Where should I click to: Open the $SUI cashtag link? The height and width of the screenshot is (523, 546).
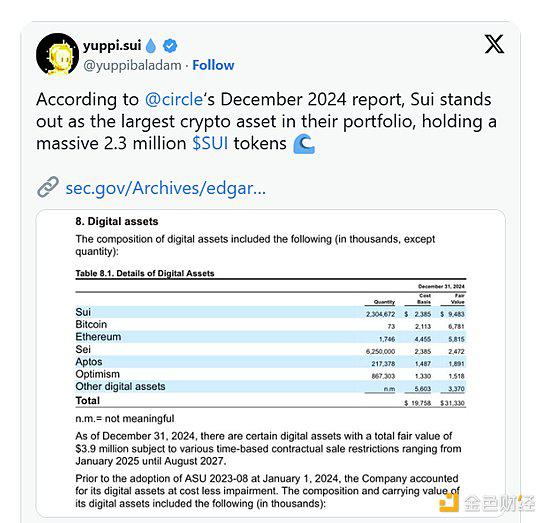(210, 143)
